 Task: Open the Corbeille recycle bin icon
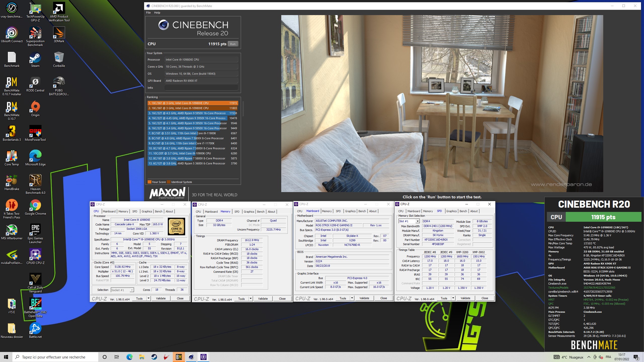59,59
